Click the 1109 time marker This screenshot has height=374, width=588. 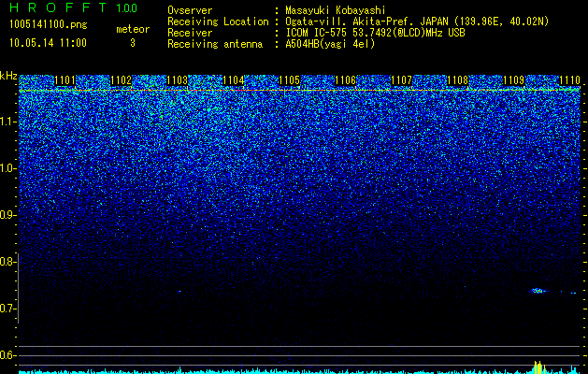[514, 80]
